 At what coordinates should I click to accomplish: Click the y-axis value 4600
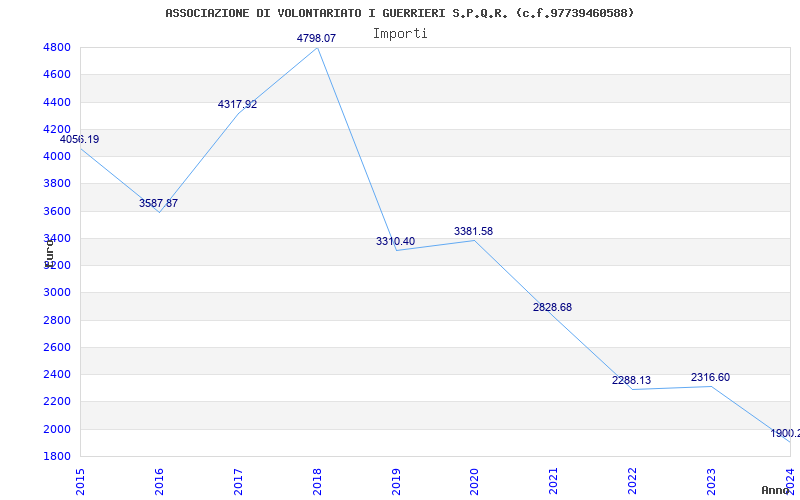(x=57, y=74)
